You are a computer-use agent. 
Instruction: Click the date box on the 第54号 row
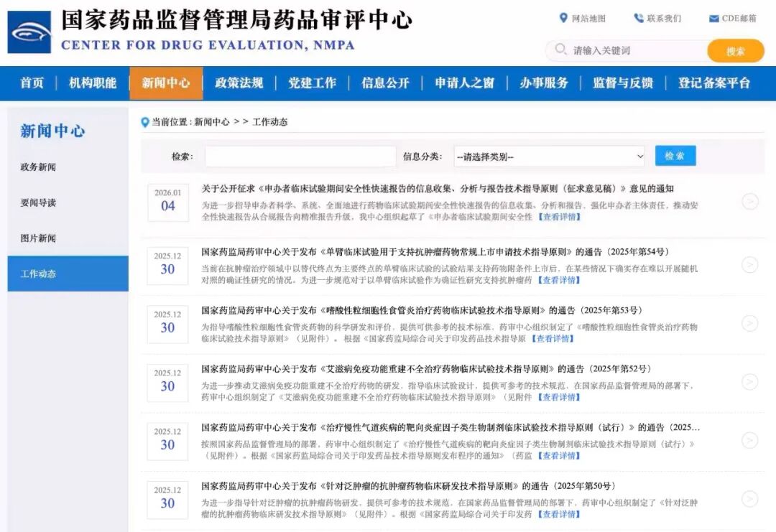(167, 266)
